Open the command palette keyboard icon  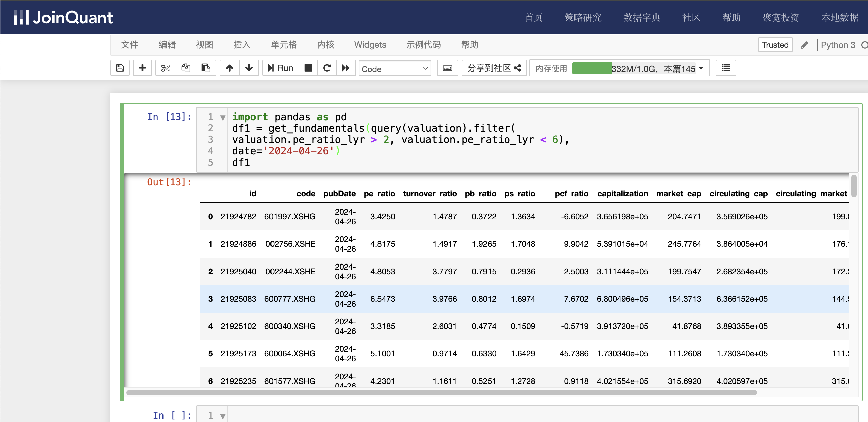click(447, 68)
